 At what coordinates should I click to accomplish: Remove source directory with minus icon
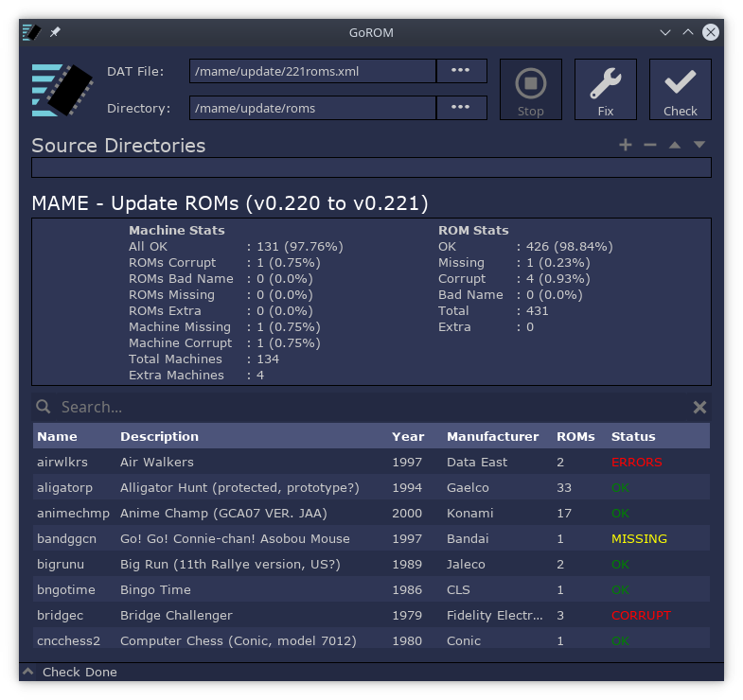650,145
